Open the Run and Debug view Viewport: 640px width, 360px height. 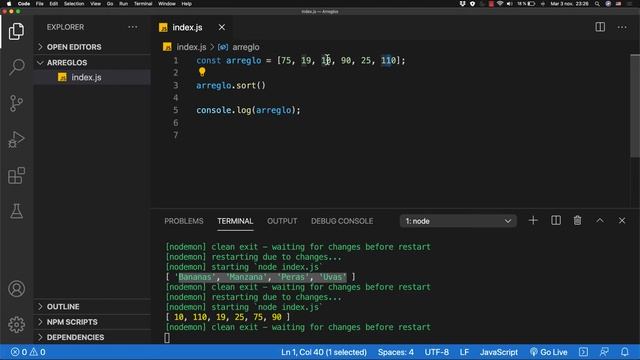point(16,139)
